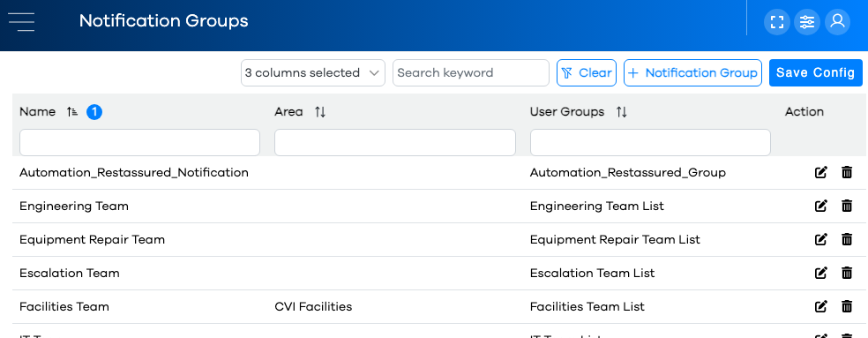
Task: Sort by the Area column icon
Action: (x=320, y=112)
